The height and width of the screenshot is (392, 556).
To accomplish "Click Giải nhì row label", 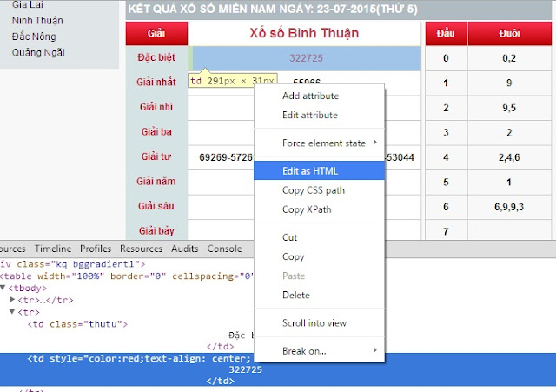I will point(156,107).
